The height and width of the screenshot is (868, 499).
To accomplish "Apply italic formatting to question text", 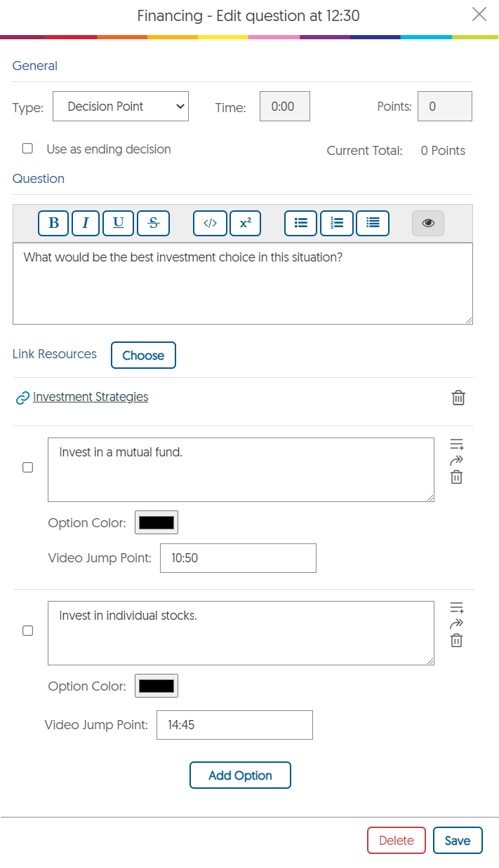I will pyautogui.click(x=86, y=223).
